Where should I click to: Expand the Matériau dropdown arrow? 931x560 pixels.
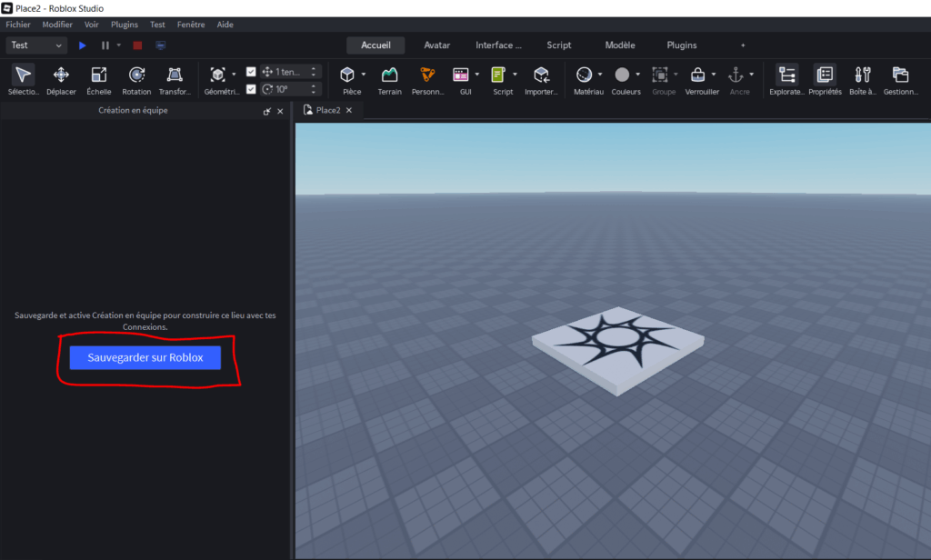tap(600, 75)
